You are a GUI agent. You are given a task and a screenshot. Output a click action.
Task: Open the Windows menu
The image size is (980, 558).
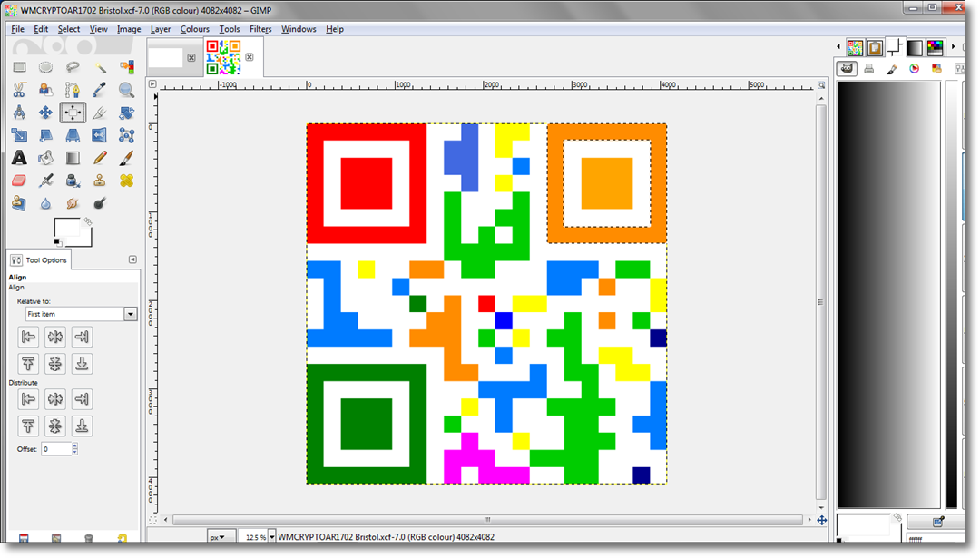[299, 29]
